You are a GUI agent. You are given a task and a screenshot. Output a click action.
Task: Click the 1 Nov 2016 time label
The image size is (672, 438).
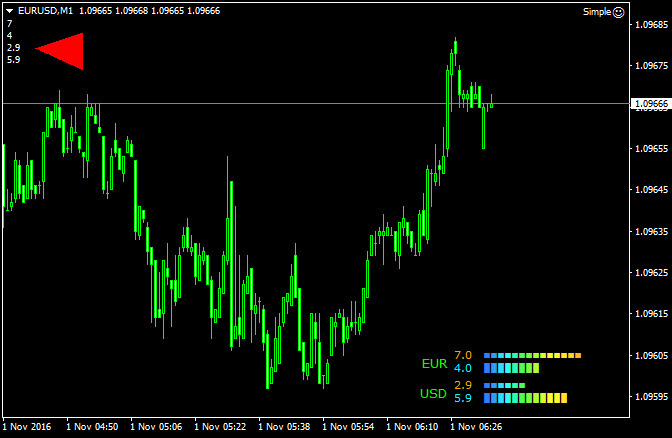coord(27,427)
